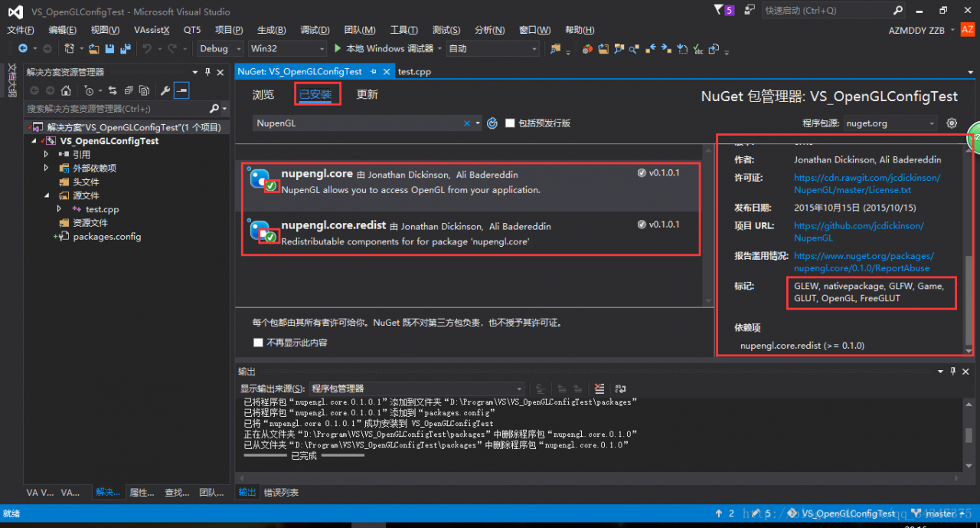The image size is (980, 528).
Task: Click the Save All toolbar icon
Action: pyautogui.click(x=123, y=48)
